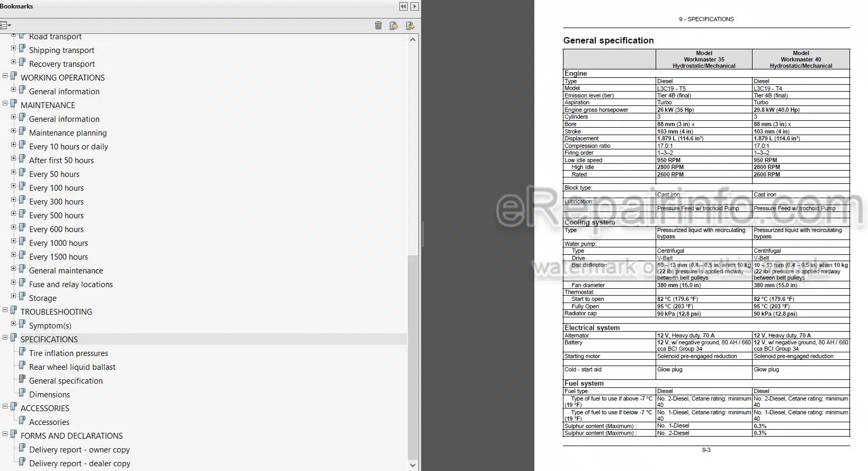868x471 pixels.
Task: Click the bookmarks vertical scrollbar thumb
Action: [413, 358]
